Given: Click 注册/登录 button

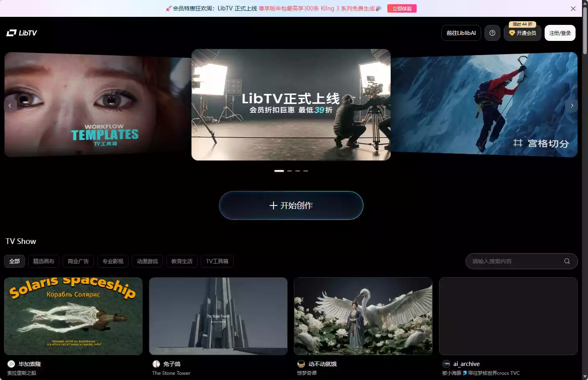Looking at the screenshot, I should click(x=560, y=33).
